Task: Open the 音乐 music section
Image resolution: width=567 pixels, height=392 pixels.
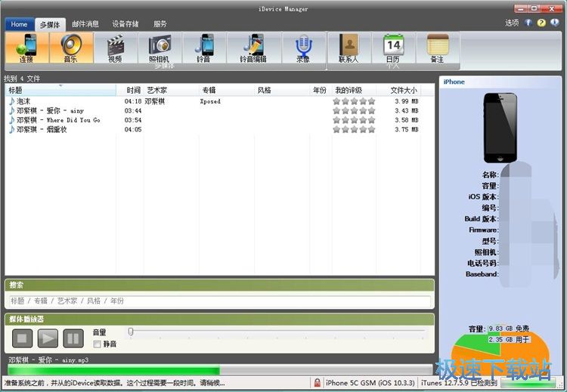Action: [x=71, y=48]
